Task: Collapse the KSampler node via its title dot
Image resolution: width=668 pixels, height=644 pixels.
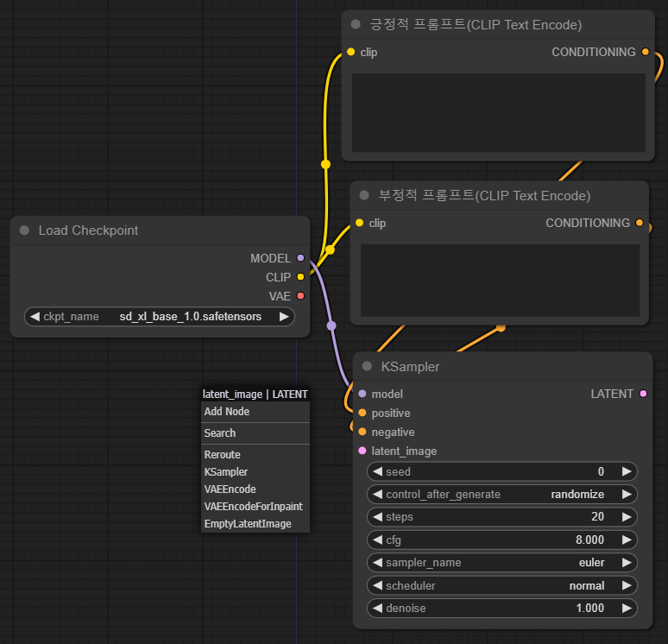Action: click(x=367, y=366)
